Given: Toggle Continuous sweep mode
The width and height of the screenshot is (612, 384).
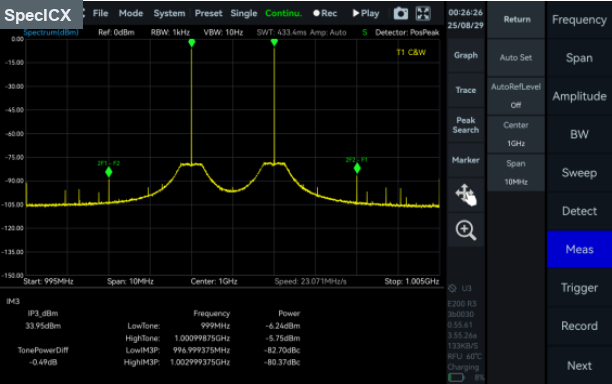Looking at the screenshot, I should [283, 13].
